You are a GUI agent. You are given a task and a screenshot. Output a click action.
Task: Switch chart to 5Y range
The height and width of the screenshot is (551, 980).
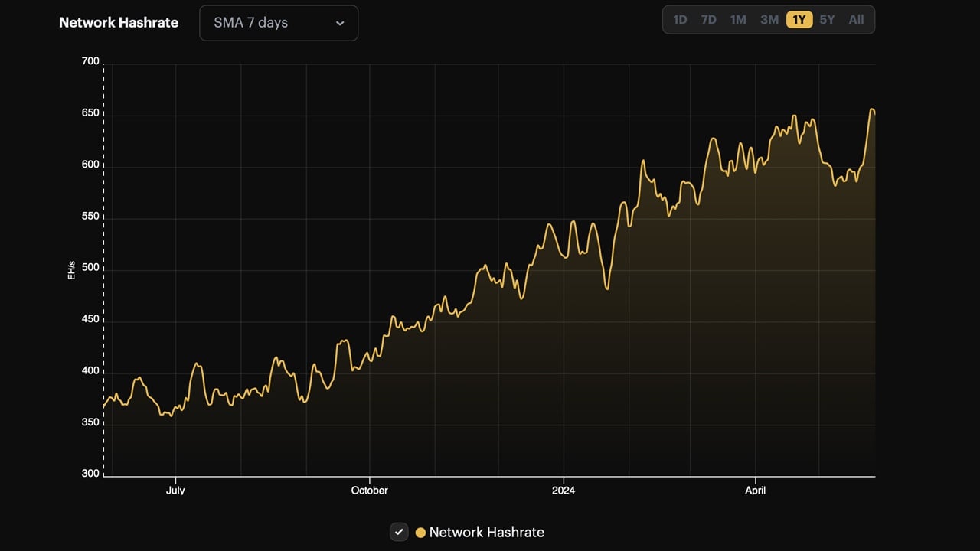[x=828, y=20]
